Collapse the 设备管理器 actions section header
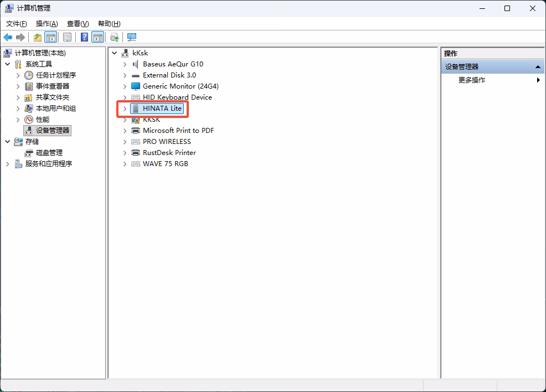The width and height of the screenshot is (546, 392). pyautogui.click(x=537, y=67)
